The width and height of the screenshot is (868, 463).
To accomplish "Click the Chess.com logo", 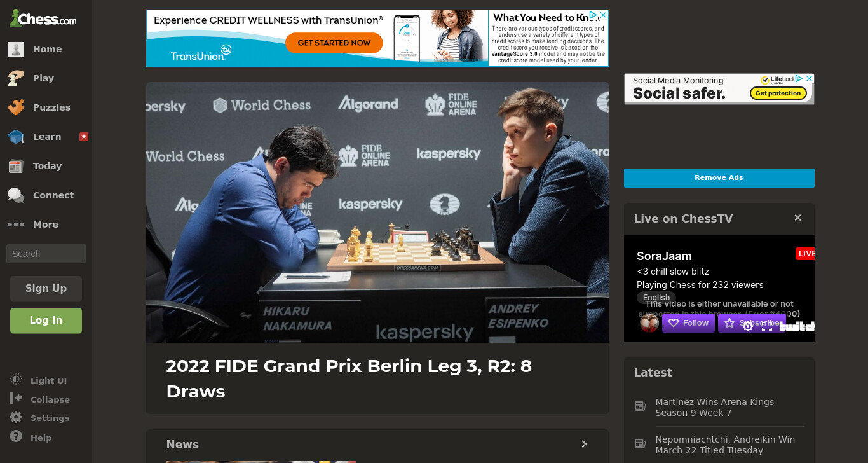I will click(x=43, y=18).
